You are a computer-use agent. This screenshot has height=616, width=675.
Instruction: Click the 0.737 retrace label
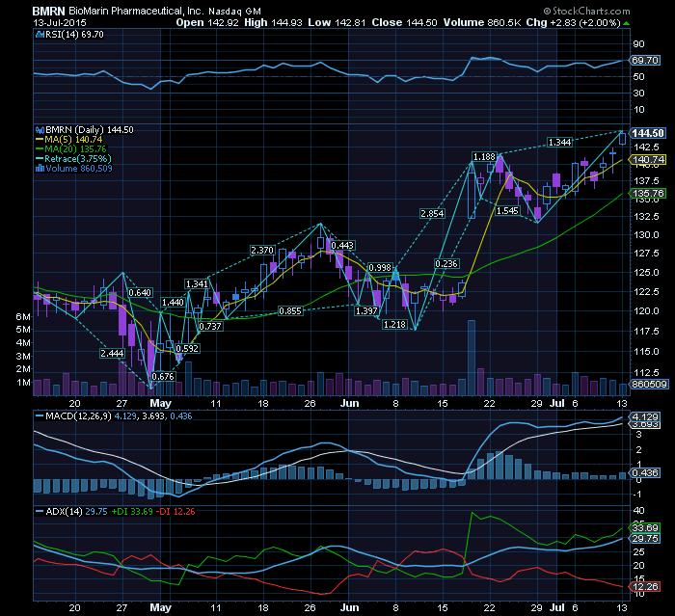210,326
